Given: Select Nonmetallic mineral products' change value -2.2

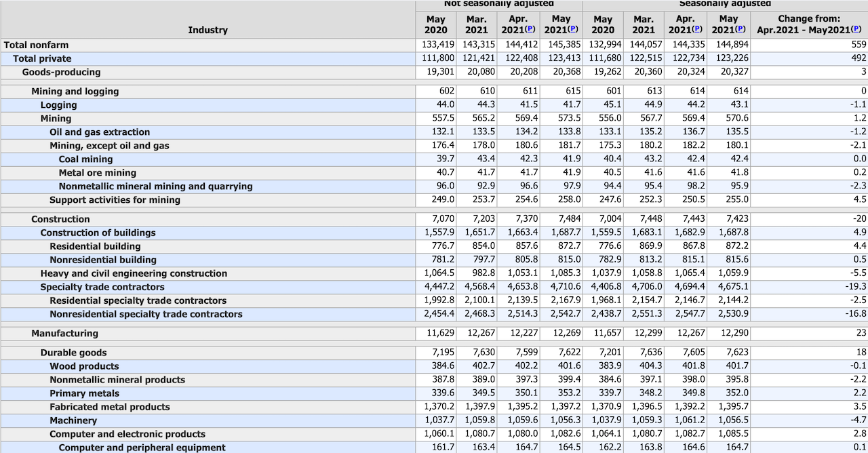Looking at the screenshot, I should click(859, 380).
